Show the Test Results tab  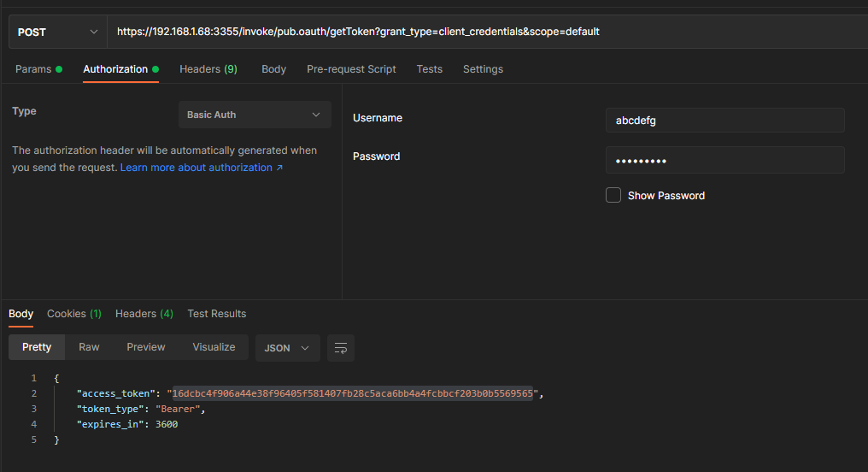point(216,314)
